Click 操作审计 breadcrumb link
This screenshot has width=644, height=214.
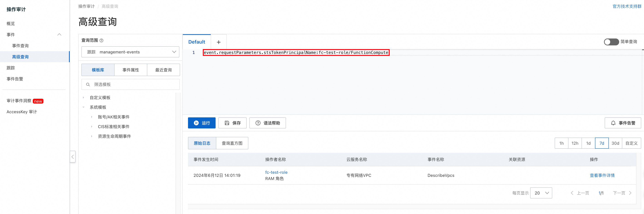87,6
